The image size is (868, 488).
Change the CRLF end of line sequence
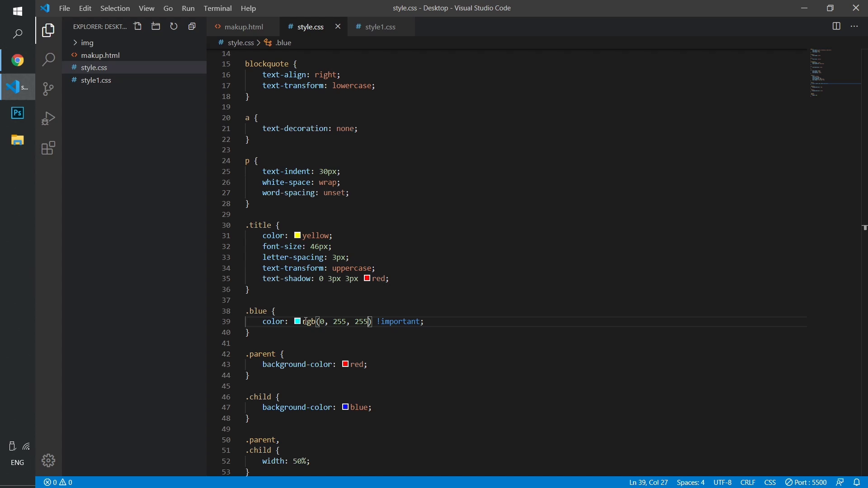coord(748,483)
